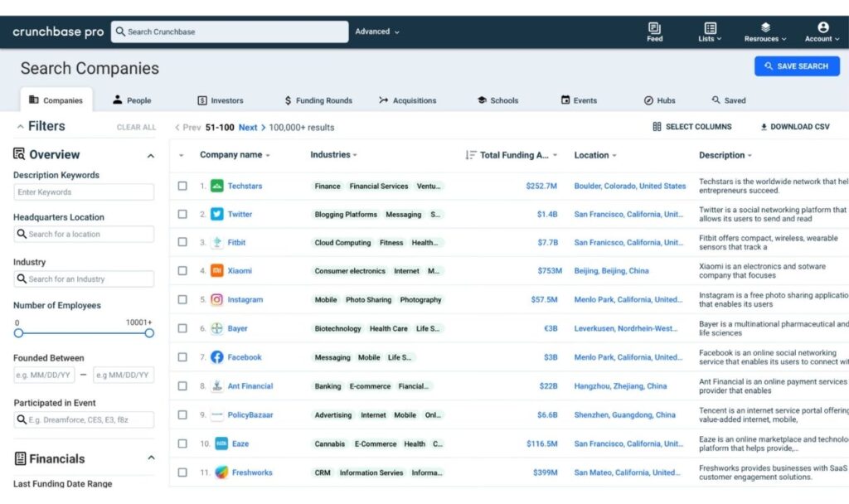Check the box for Fitbit row
849x504 pixels.
(x=182, y=242)
